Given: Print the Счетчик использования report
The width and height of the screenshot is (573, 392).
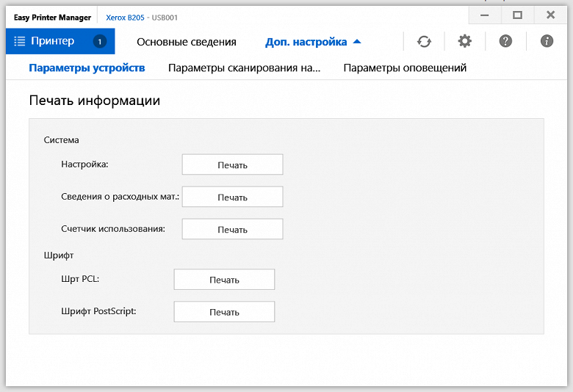Looking at the screenshot, I should click(x=232, y=230).
